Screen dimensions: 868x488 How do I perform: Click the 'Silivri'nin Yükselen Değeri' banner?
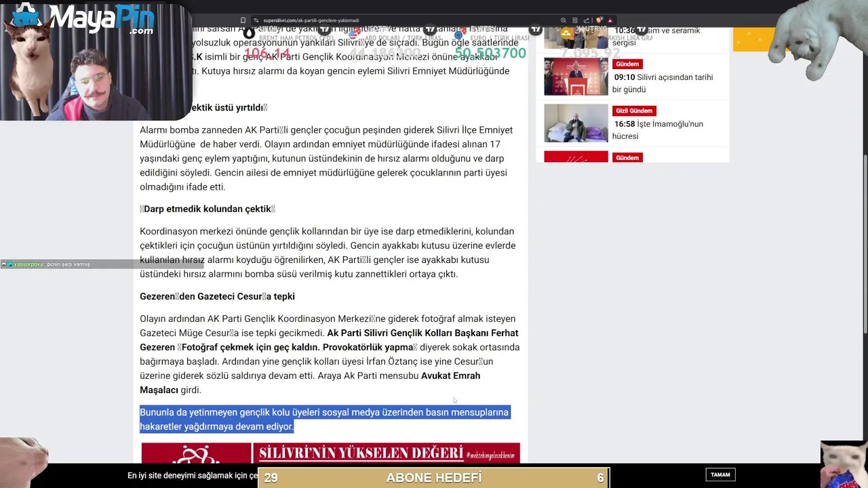(330, 453)
